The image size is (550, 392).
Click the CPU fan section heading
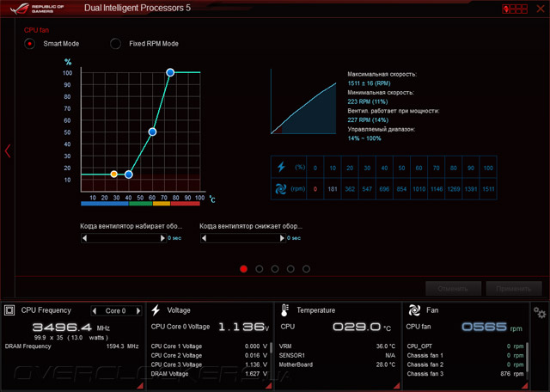click(36, 30)
